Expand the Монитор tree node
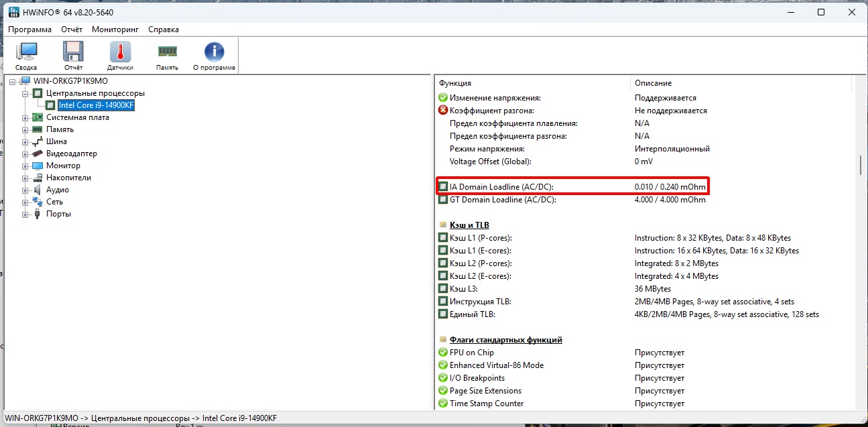Image resolution: width=868 pixels, height=427 pixels. pyautogui.click(x=25, y=166)
